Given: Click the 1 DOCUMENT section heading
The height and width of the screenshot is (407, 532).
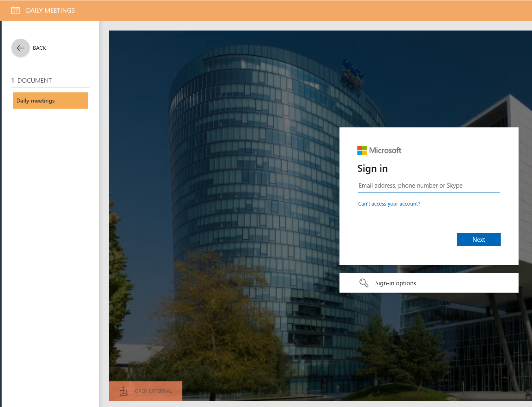Looking at the screenshot, I should click(32, 81).
